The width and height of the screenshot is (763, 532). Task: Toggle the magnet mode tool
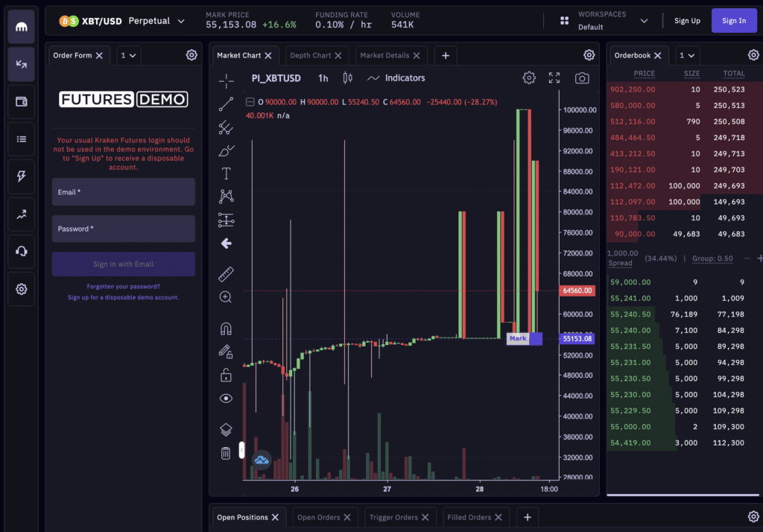point(226,329)
